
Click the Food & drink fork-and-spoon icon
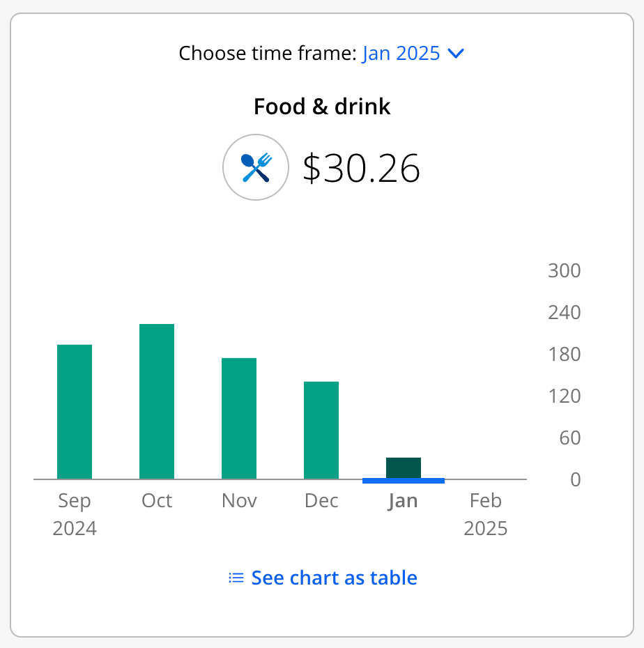255,168
